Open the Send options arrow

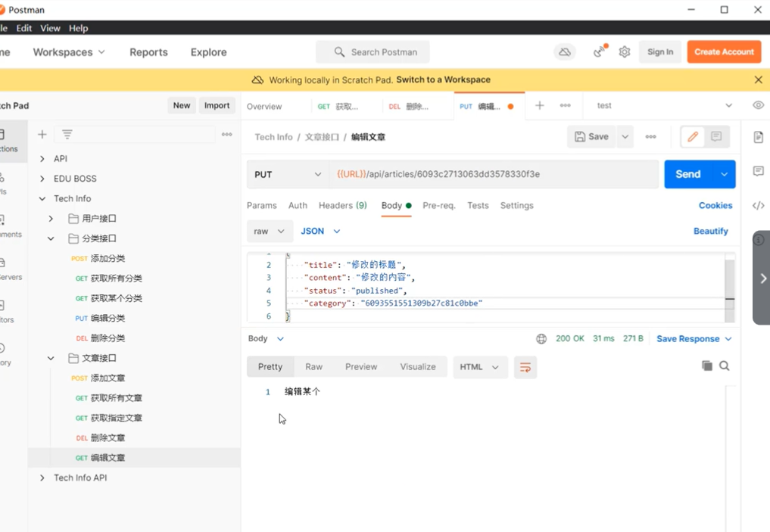tap(725, 174)
